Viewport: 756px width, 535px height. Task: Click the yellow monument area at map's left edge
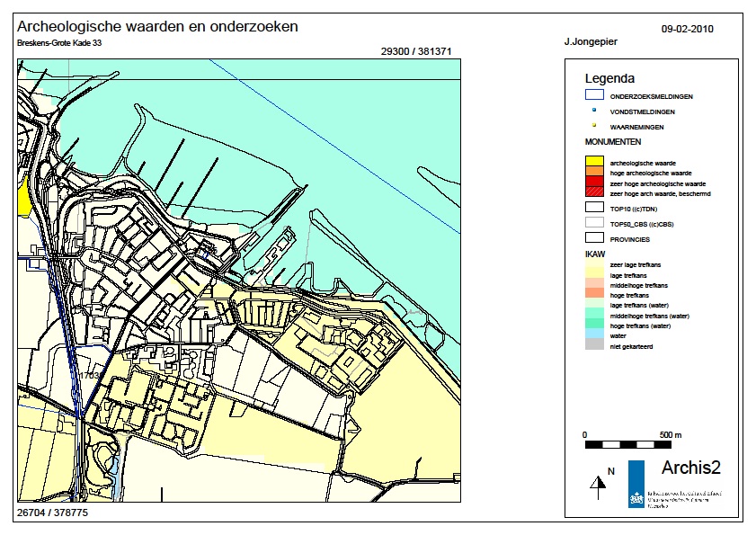click(24, 196)
